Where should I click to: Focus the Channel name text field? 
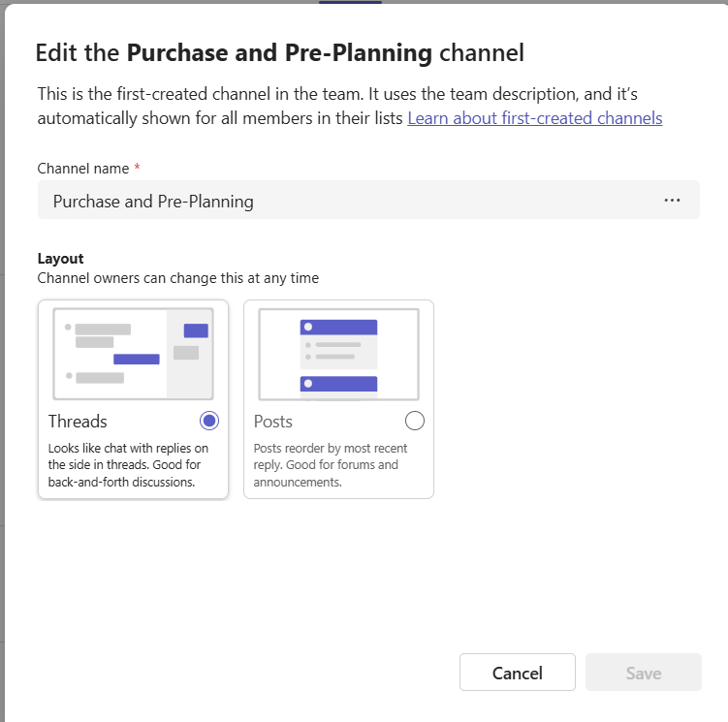pos(339,201)
